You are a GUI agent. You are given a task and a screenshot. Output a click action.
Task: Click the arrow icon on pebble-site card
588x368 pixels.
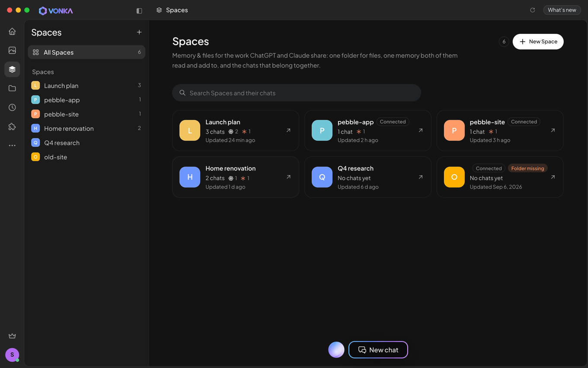[x=553, y=130]
